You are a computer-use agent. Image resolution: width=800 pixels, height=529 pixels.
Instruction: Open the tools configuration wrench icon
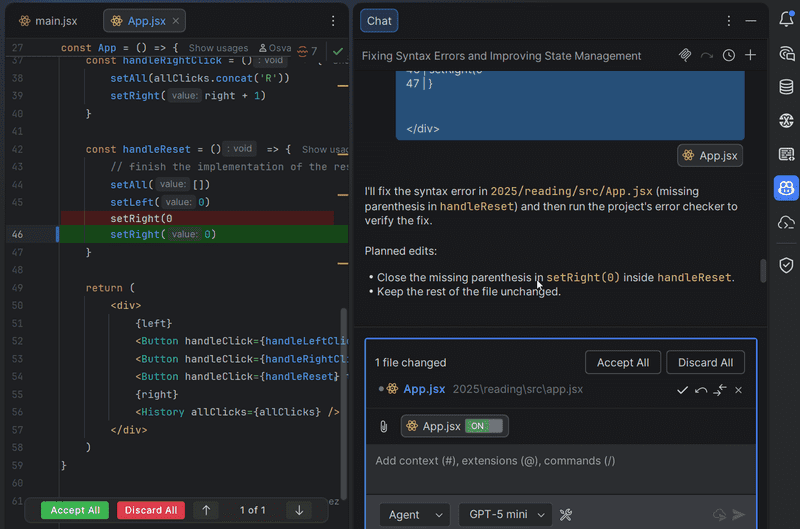click(x=566, y=515)
